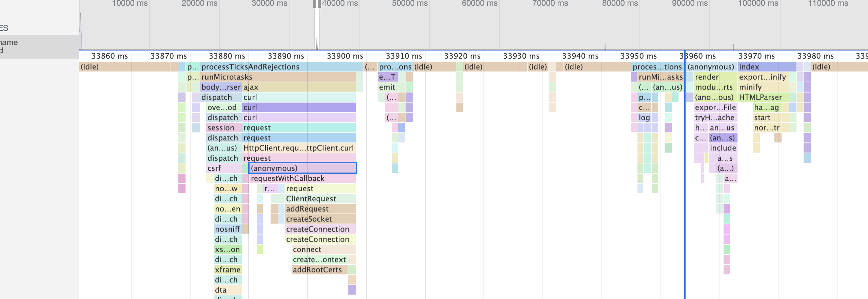Viewport: 868px width, 299px height.
Task: Click the csrf frame
Action: (224, 168)
